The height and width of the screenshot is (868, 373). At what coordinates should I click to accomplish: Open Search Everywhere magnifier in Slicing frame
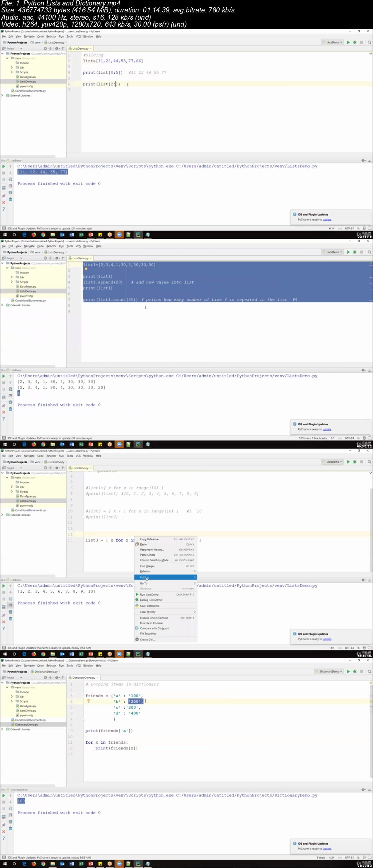pyautogui.click(x=369, y=42)
